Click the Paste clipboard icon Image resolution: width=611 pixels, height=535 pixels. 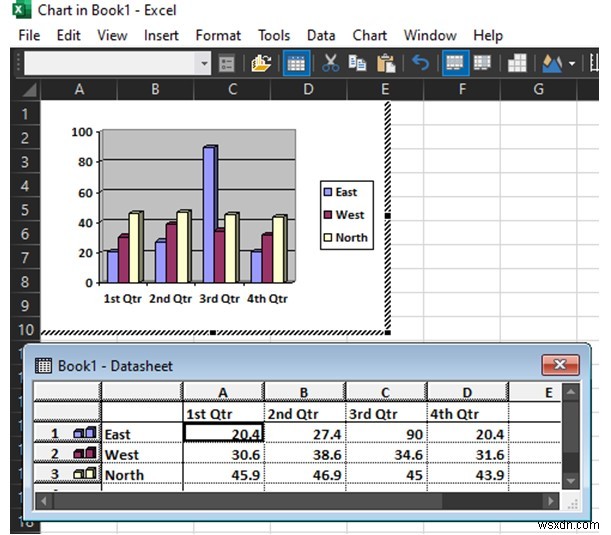[x=386, y=63]
